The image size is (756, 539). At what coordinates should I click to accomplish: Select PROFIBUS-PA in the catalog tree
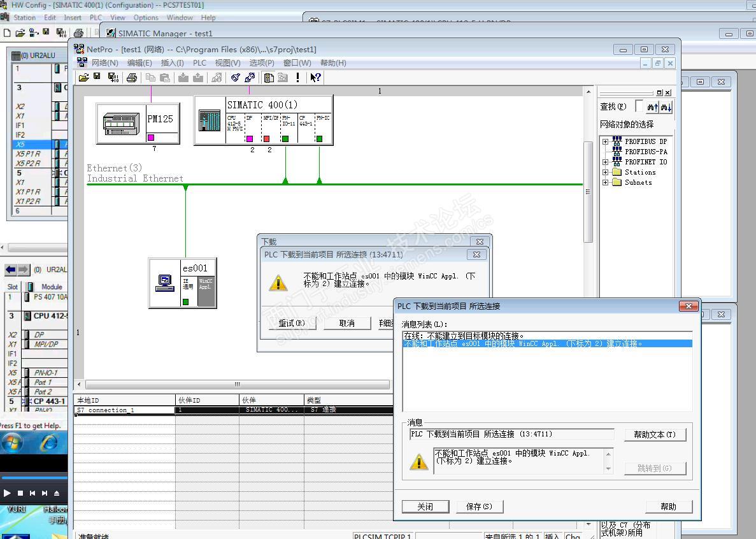tap(646, 152)
